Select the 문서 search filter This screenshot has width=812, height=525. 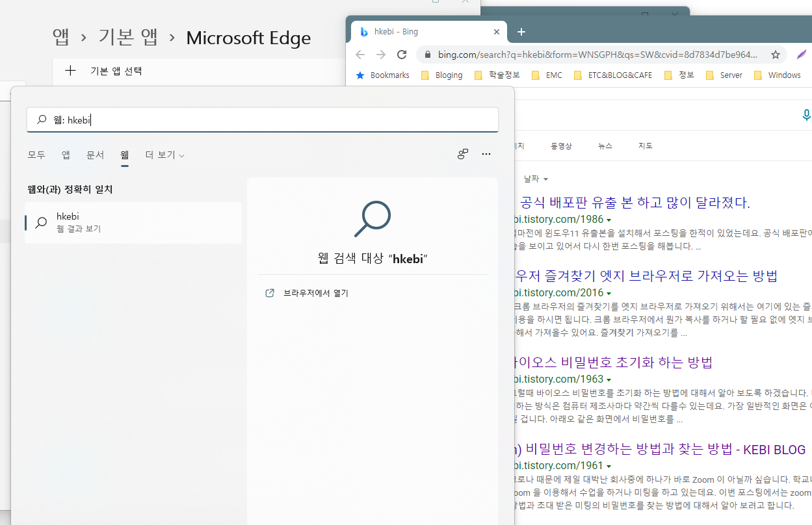click(x=95, y=155)
